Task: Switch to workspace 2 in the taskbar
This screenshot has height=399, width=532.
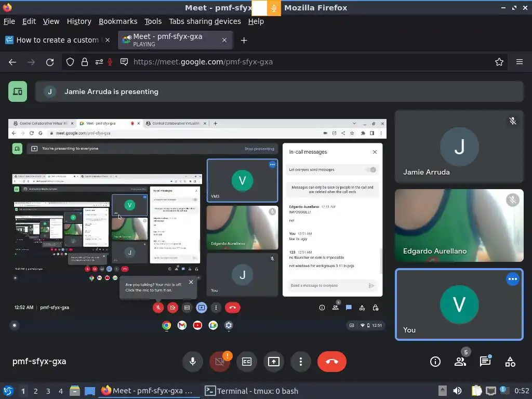Action: click(36, 391)
